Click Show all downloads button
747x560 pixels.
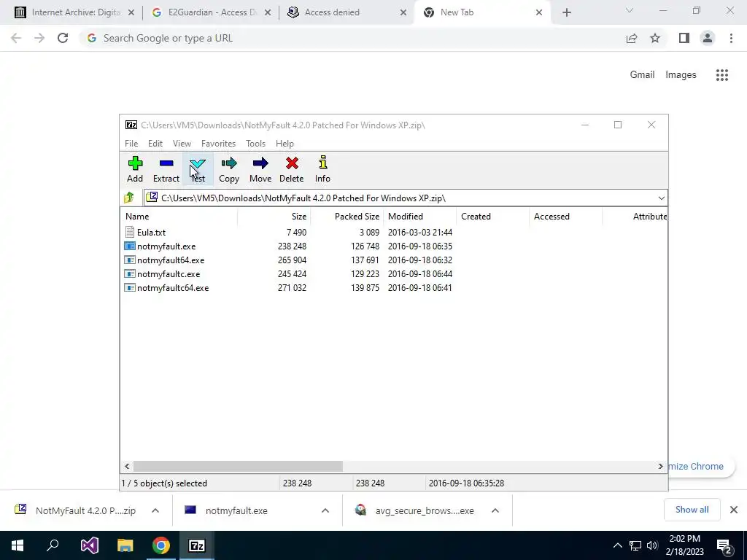coord(692,510)
